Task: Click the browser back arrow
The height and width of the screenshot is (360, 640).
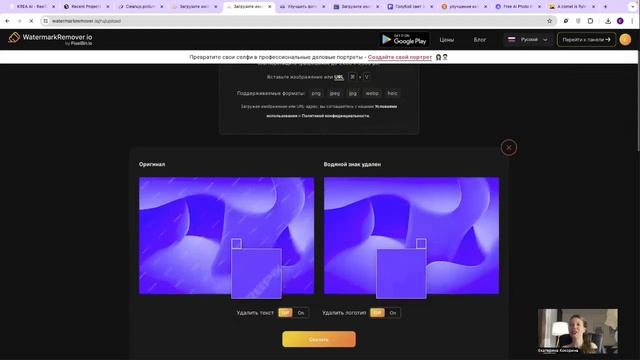Action: click(7, 21)
